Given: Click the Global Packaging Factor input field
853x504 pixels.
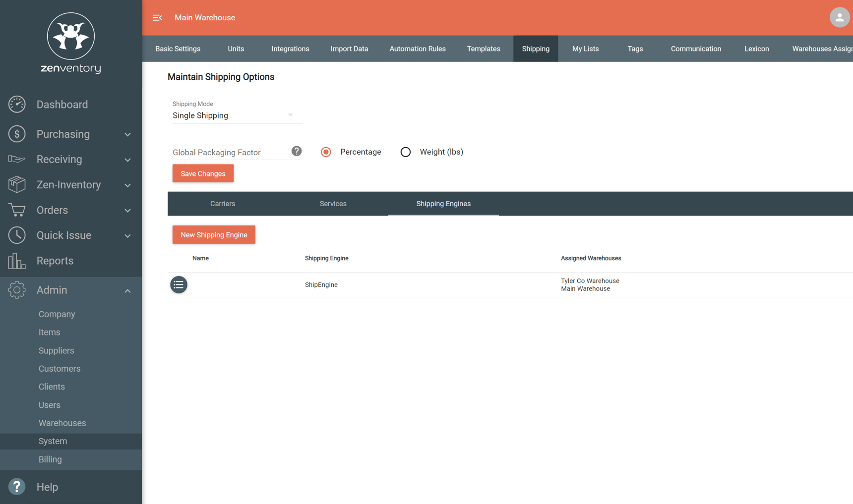Looking at the screenshot, I should (229, 153).
